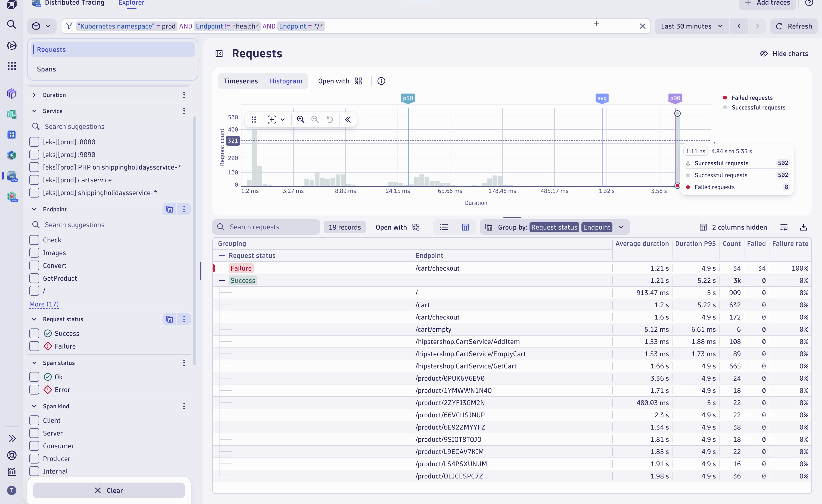Collapse the Request status facet
The width and height of the screenshot is (822, 504).
tap(34, 319)
